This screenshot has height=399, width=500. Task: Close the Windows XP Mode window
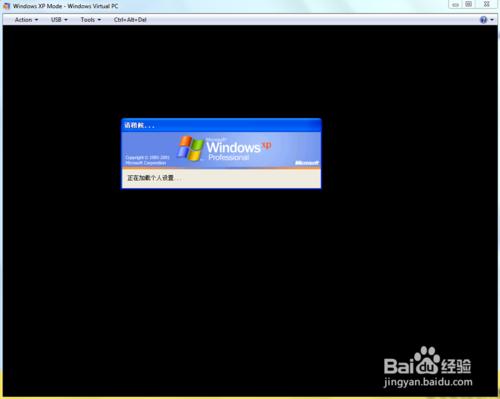(486, 4)
